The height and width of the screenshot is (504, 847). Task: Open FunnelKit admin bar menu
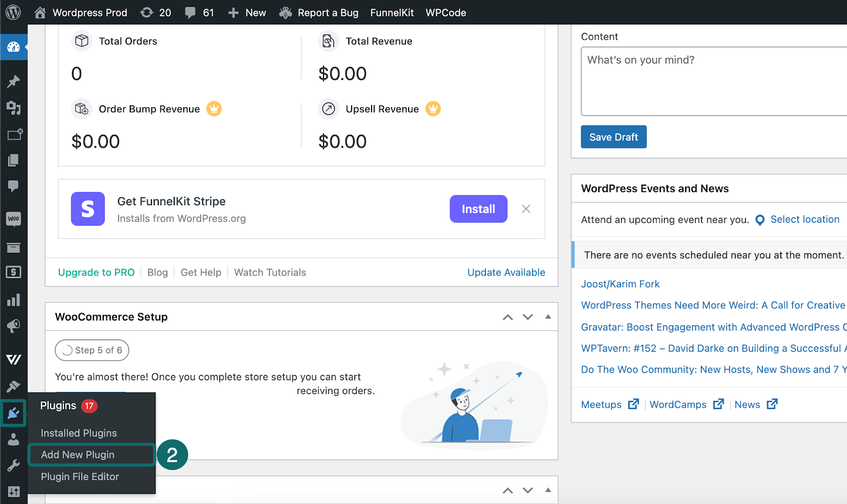(392, 12)
